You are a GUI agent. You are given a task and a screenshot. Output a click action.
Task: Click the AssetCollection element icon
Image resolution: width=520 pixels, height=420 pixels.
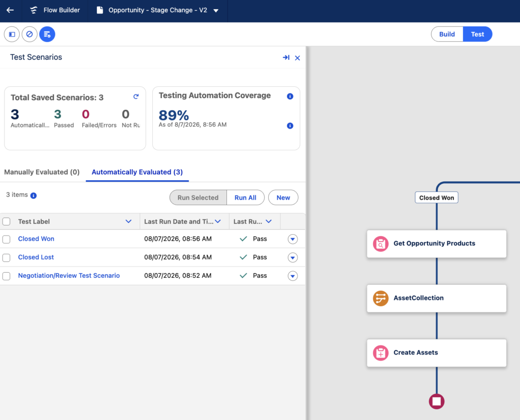[x=381, y=298]
